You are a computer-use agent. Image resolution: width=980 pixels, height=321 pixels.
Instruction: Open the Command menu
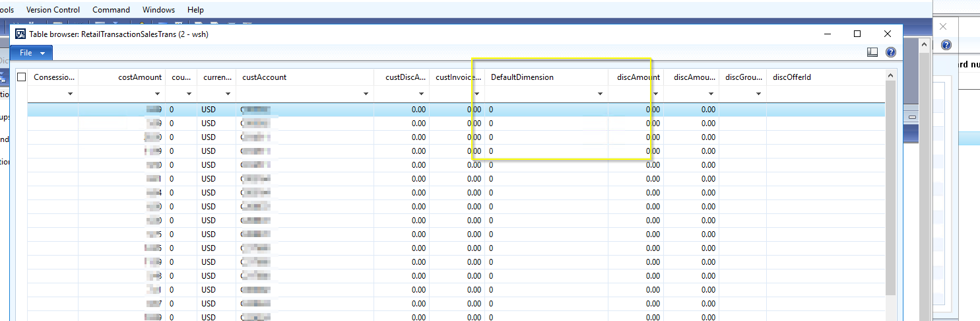coord(111,10)
